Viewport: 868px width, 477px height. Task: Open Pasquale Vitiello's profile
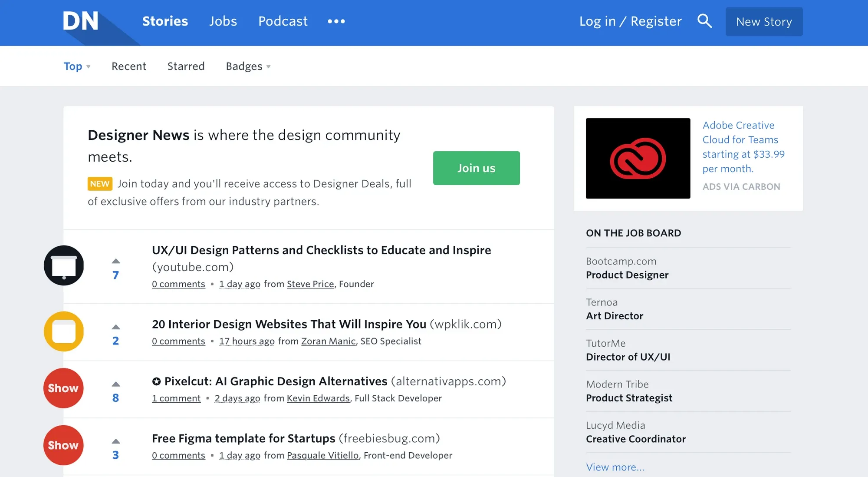[322, 455]
